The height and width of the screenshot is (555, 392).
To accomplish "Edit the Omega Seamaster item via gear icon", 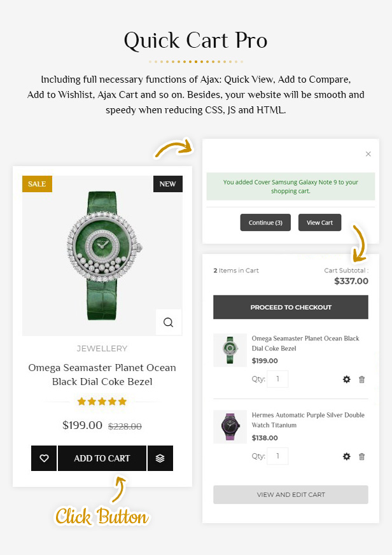I will [x=347, y=379].
